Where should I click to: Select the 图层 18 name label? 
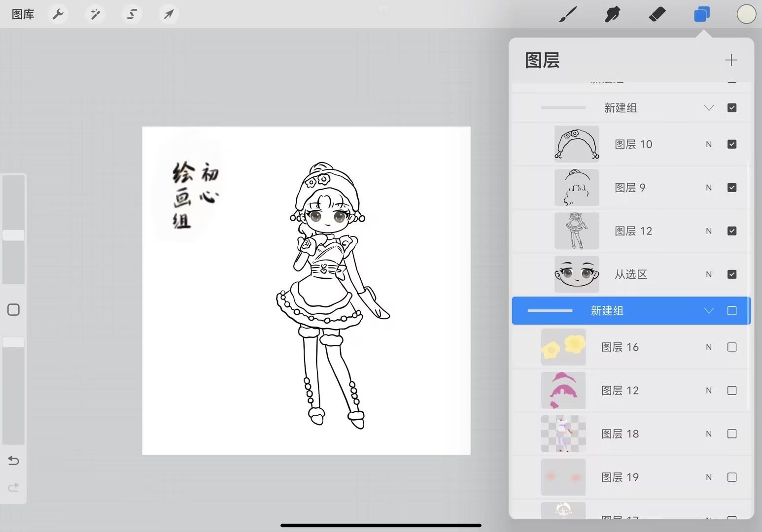pos(620,434)
